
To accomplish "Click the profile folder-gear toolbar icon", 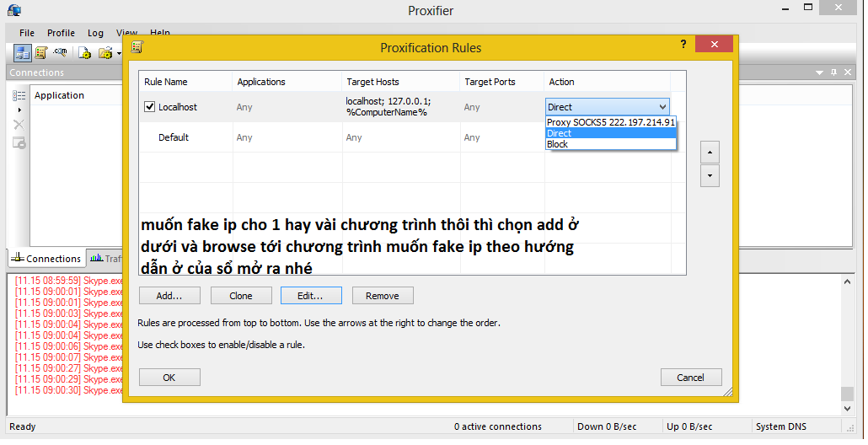I will pyautogui.click(x=105, y=53).
